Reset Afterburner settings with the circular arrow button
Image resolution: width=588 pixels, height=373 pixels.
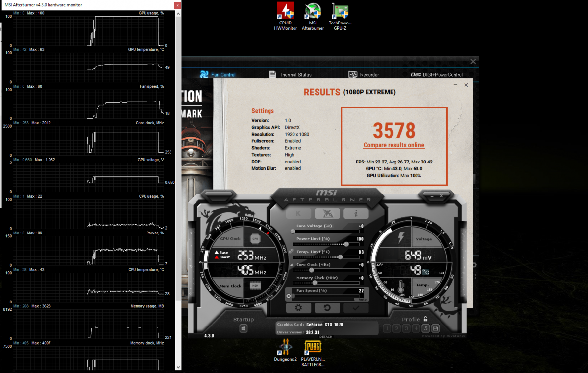click(327, 308)
